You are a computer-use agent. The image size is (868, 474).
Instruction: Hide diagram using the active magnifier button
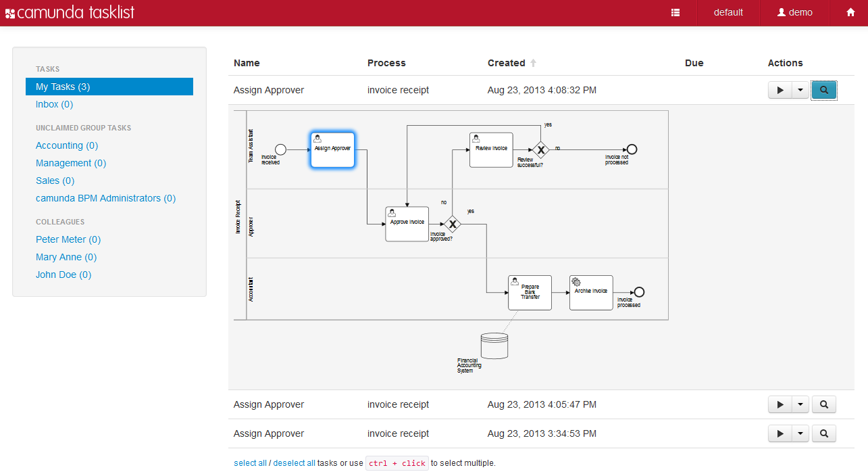(x=823, y=90)
